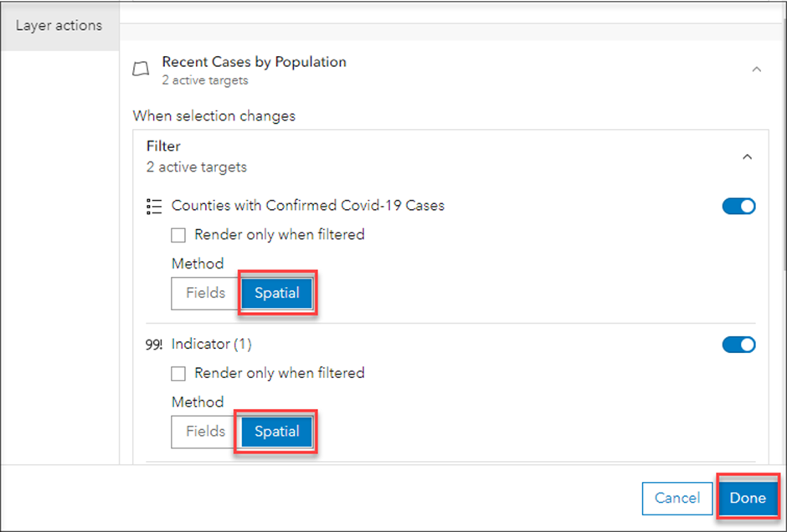
Task: Click the 99! Indicator icon
Action: point(154,345)
